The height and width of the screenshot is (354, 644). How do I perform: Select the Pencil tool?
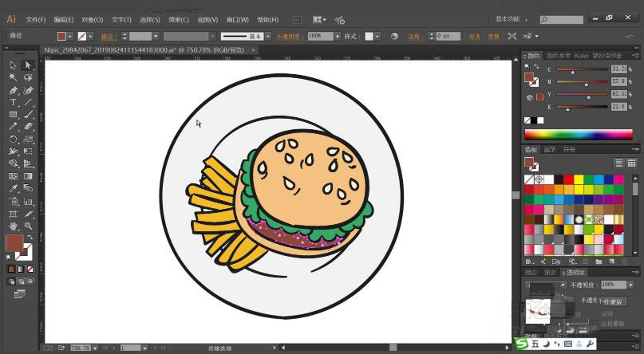coord(13,127)
